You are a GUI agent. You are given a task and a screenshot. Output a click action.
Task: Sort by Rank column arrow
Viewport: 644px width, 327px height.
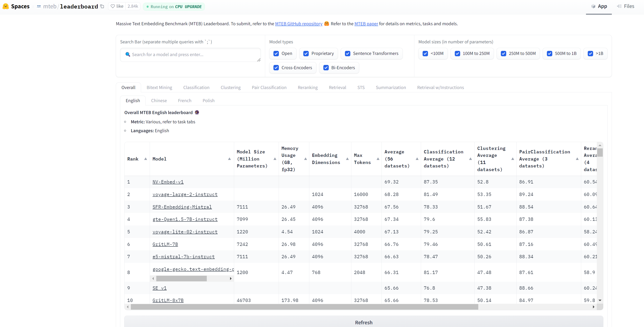[x=145, y=159]
